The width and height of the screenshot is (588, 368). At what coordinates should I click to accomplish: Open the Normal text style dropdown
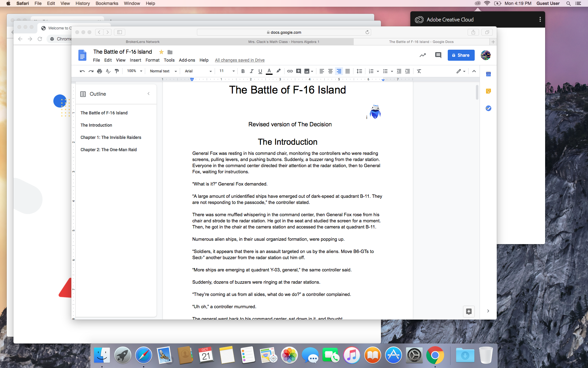coord(163,71)
